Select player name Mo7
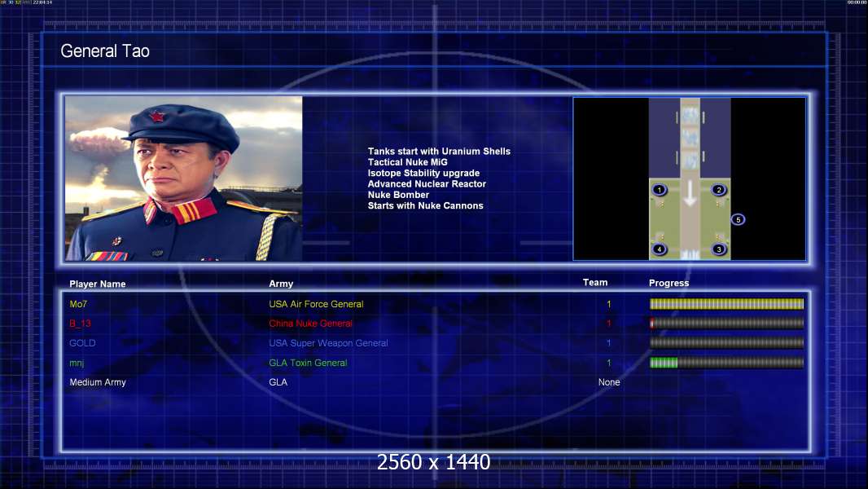 [x=78, y=304]
